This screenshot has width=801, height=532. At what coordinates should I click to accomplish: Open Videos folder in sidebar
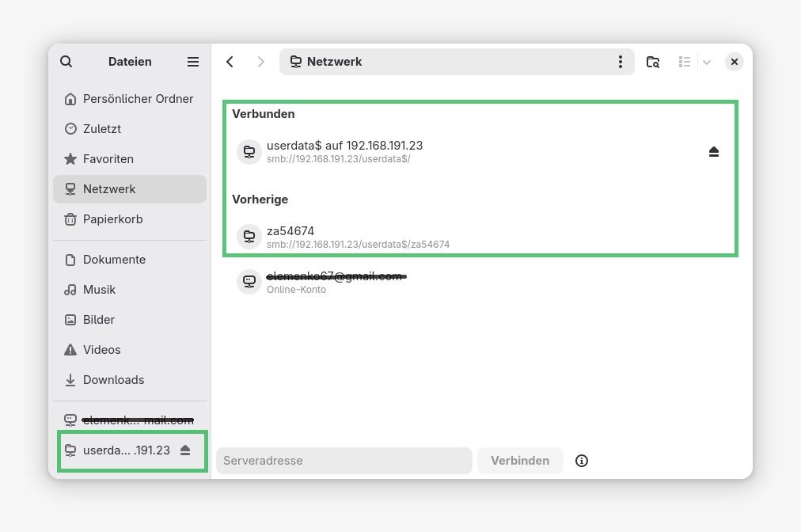[130, 350]
